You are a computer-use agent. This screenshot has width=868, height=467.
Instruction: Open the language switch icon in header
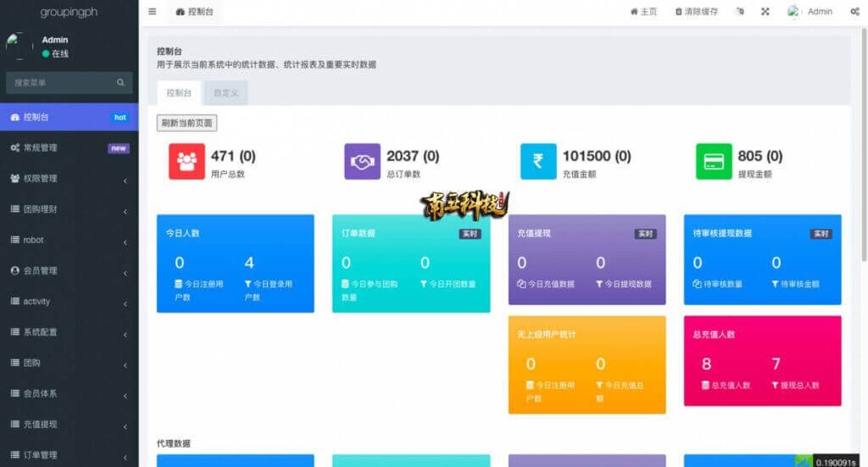[740, 12]
